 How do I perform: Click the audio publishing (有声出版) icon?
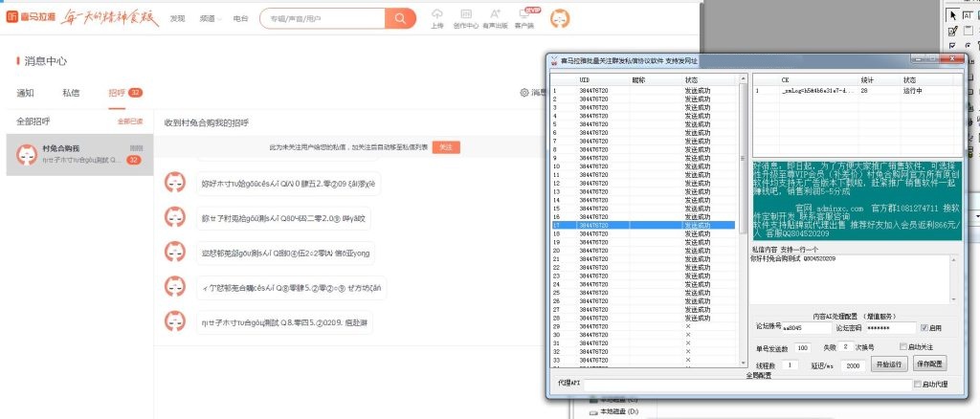(495, 17)
